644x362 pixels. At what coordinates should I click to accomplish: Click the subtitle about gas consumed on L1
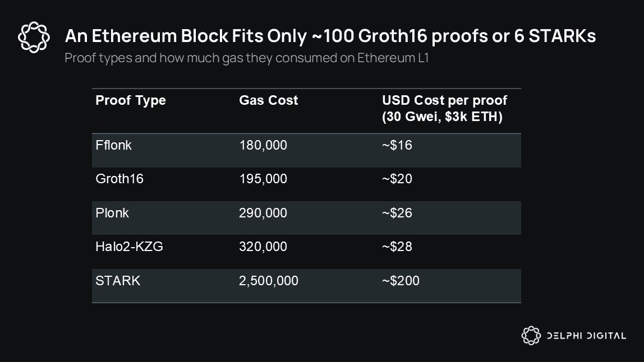point(246,58)
